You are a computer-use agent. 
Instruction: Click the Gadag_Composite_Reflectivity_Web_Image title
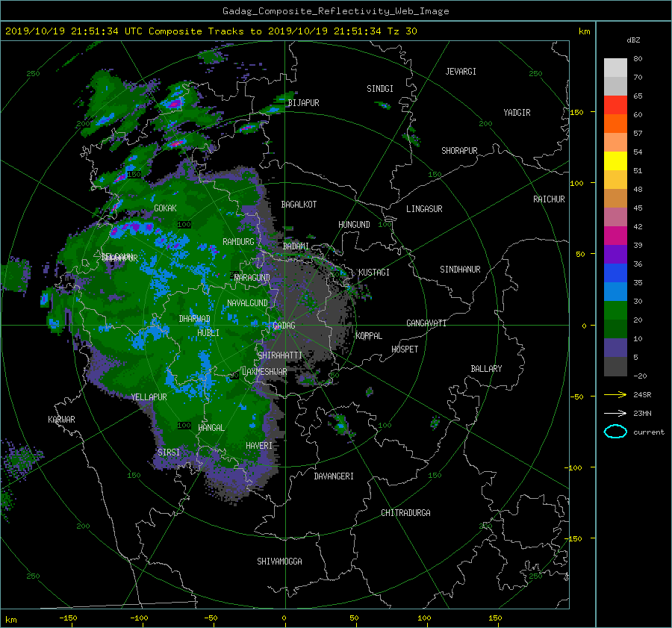click(336, 11)
